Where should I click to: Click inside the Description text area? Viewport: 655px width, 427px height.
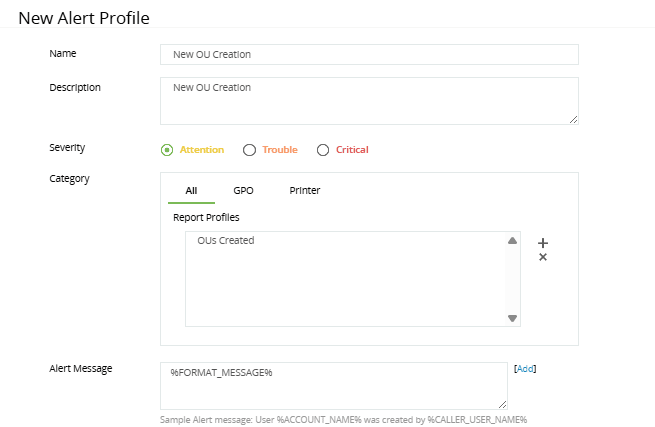point(369,101)
